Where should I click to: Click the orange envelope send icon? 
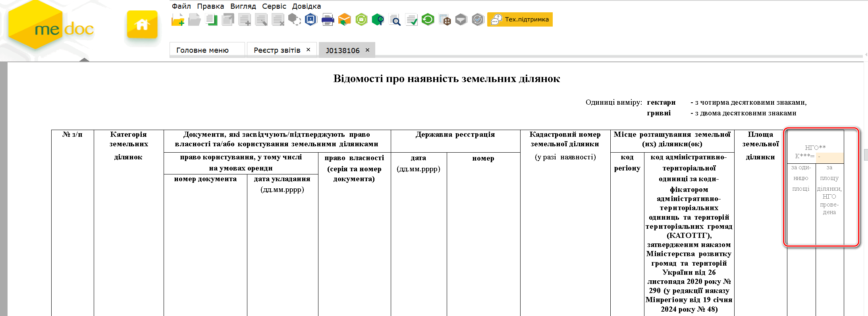[x=344, y=19]
